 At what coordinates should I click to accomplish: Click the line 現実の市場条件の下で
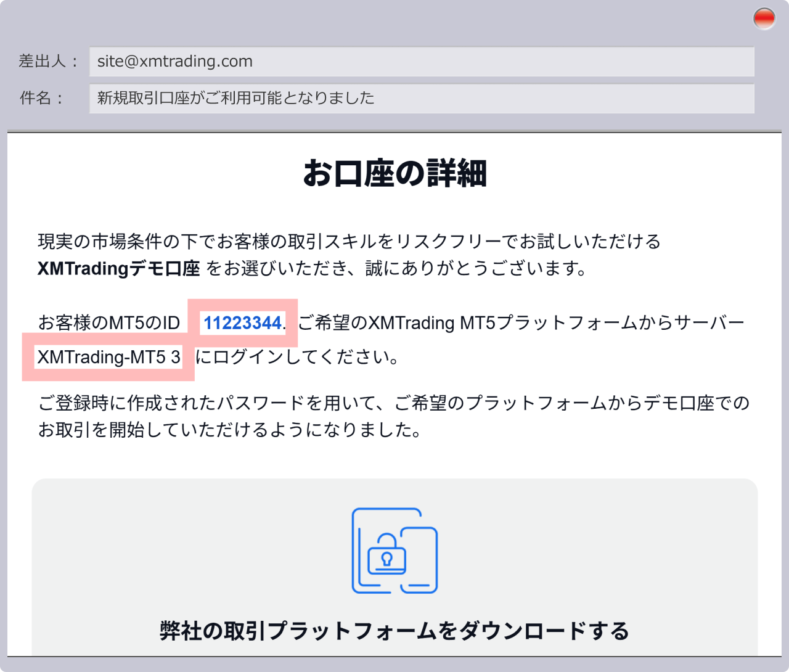(x=350, y=242)
